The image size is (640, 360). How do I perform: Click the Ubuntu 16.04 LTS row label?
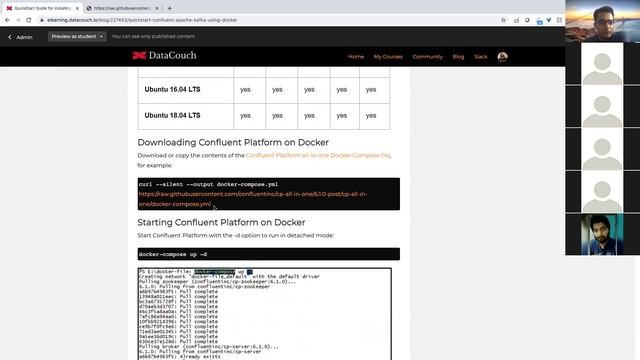tap(172, 89)
